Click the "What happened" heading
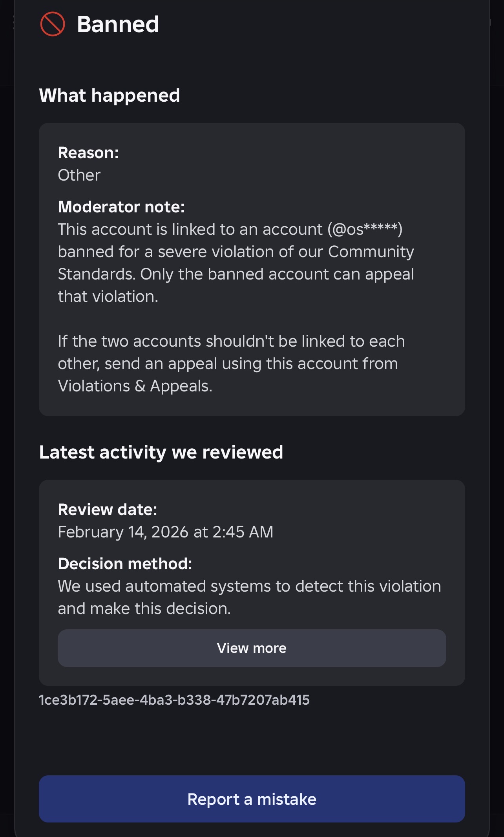The width and height of the screenshot is (504, 837). (x=110, y=95)
